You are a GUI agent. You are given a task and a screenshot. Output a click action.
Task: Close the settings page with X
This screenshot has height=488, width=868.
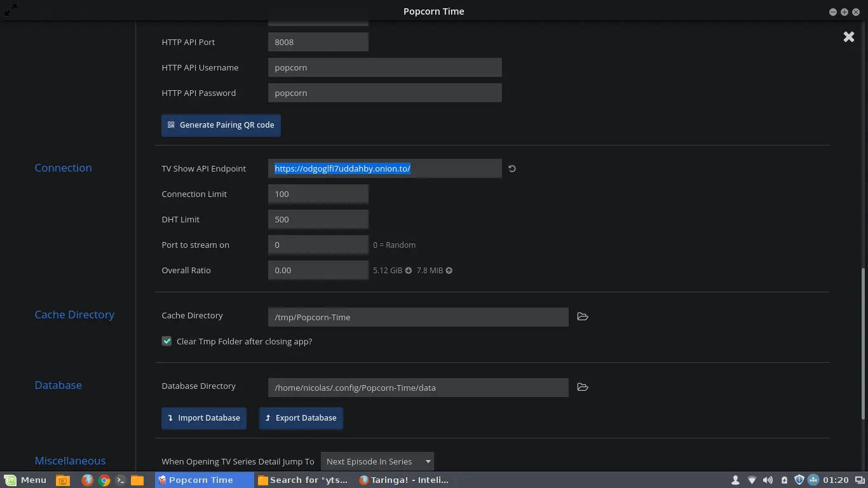(x=849, y=37)
